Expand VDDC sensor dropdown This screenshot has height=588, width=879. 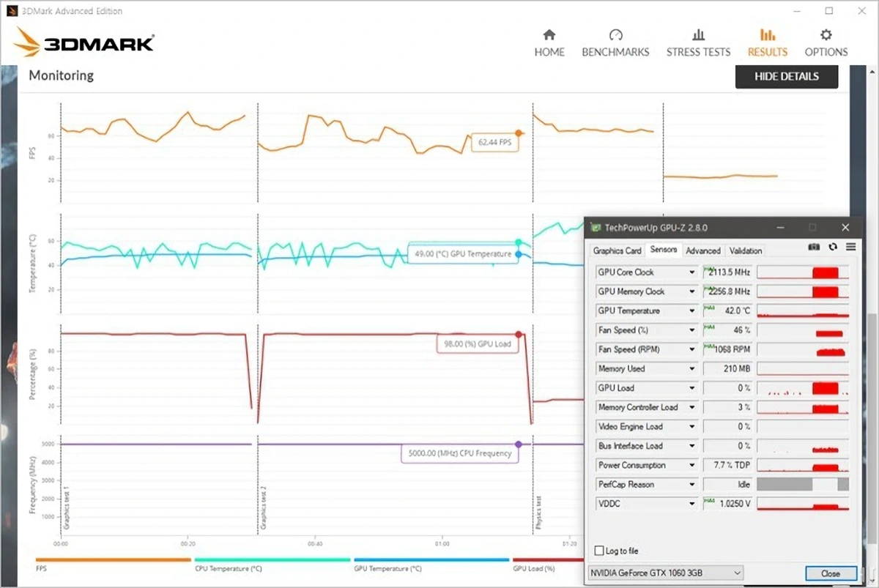pyautogui.click(x=691, y=504)
